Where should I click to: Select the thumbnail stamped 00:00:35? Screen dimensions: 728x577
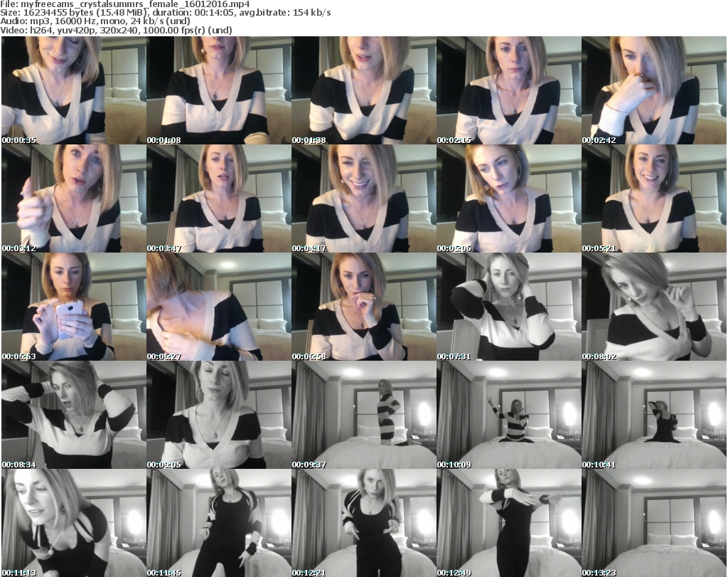pos(74,90)
